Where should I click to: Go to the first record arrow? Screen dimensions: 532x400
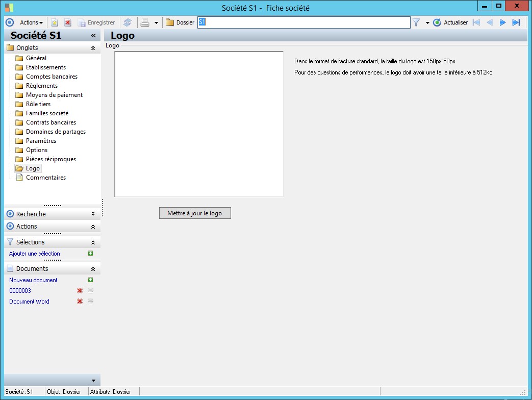[x=476, y=22]
